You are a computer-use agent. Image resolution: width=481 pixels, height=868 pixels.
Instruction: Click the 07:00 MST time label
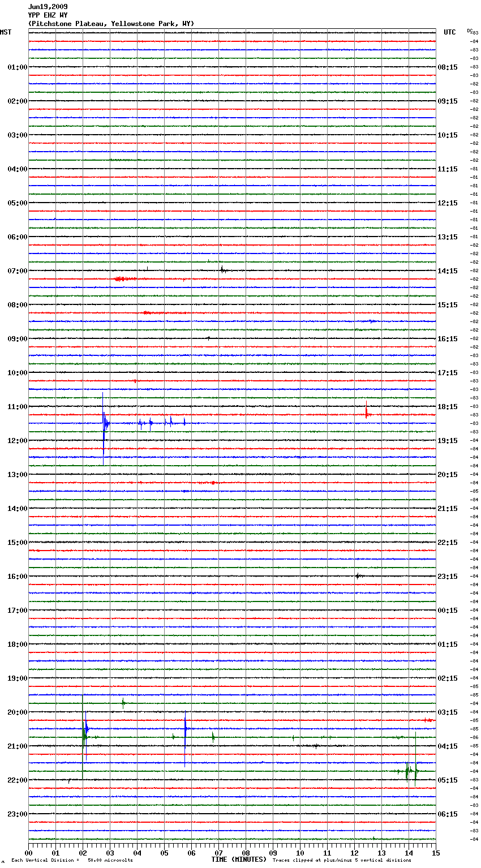(x=18, y=271)
